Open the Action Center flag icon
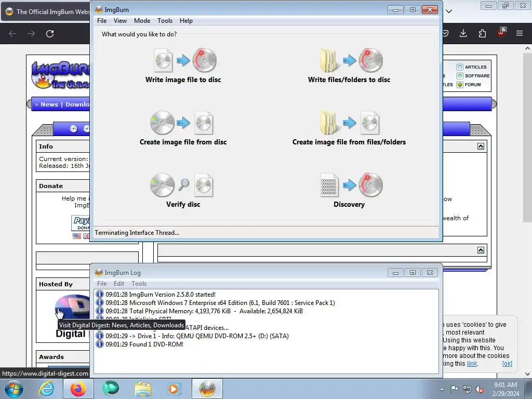 pyautogui.click(x=454, y=389)
